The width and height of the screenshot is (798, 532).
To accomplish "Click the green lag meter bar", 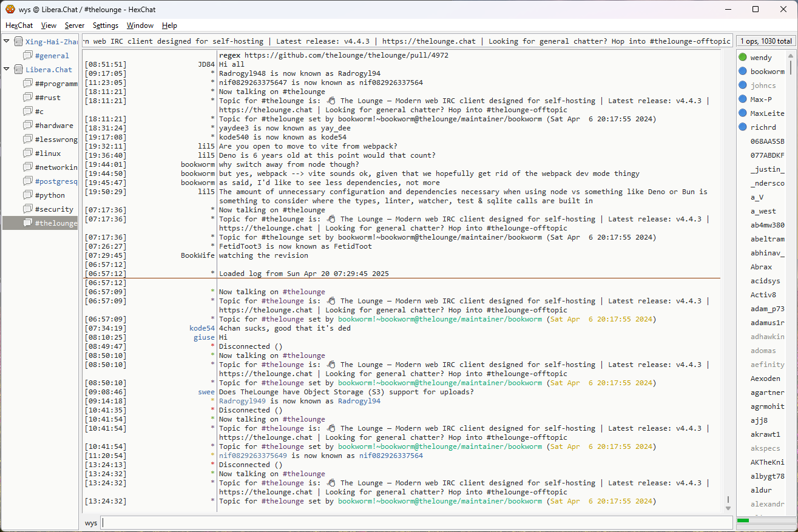I will (x=743, y=520).
